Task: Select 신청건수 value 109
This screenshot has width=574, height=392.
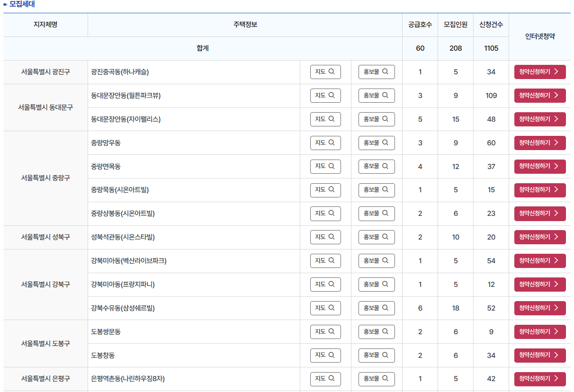Action: pos(491,96)
